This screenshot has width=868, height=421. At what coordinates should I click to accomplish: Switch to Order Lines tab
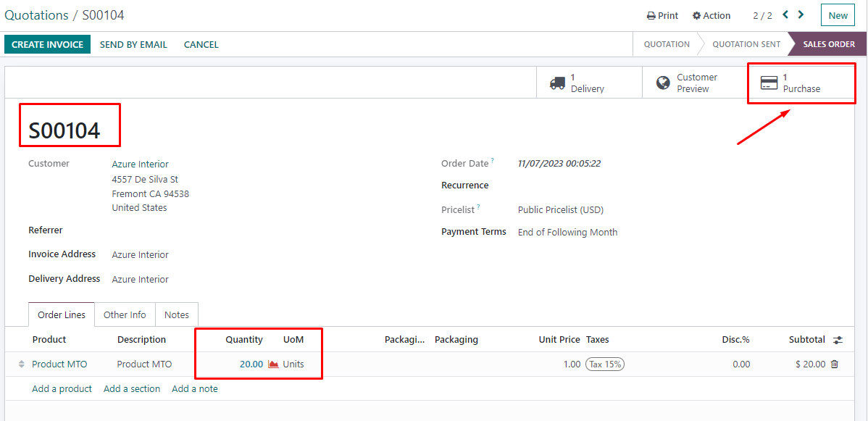tap(62, 314)
